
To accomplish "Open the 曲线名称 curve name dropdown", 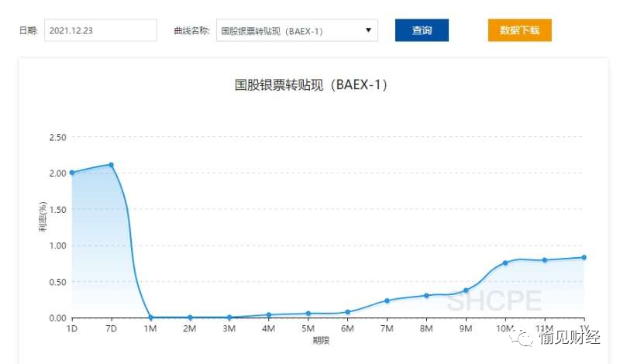I will coord(296,31).
